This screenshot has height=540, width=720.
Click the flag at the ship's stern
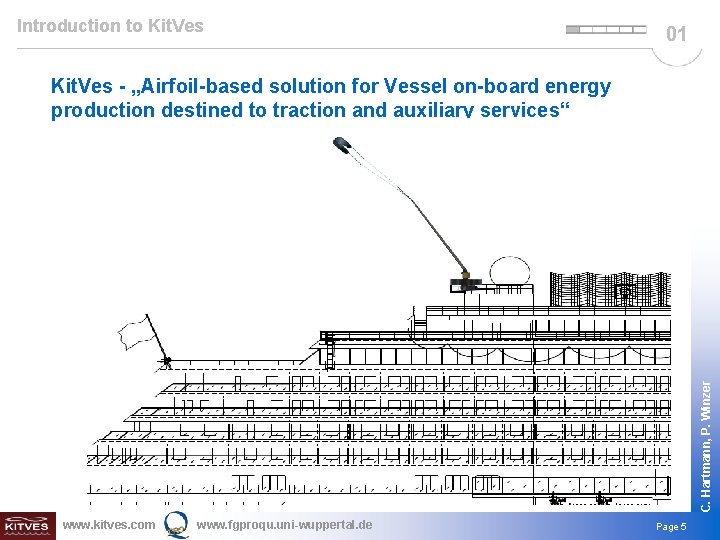click(x=137, y=334)
